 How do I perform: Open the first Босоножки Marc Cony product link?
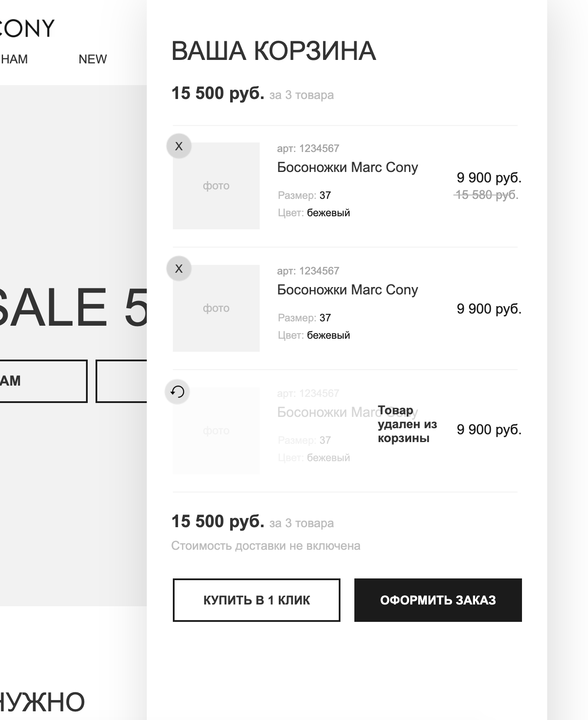point(347,168)
